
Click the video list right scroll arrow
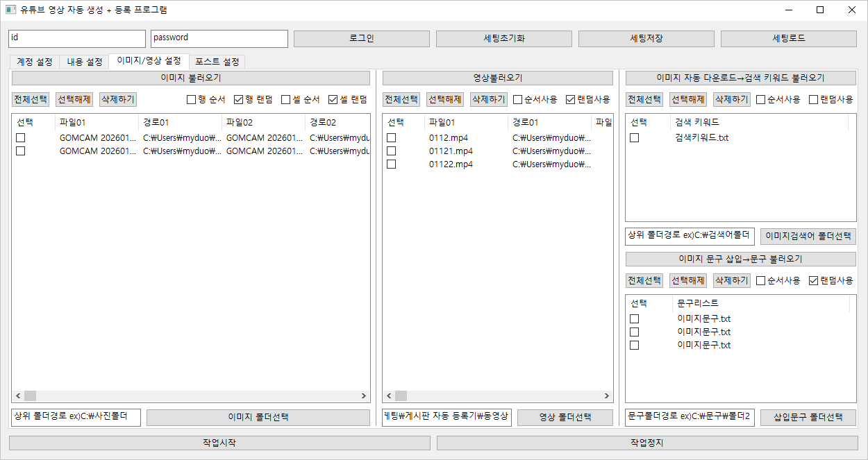point(607,395)
